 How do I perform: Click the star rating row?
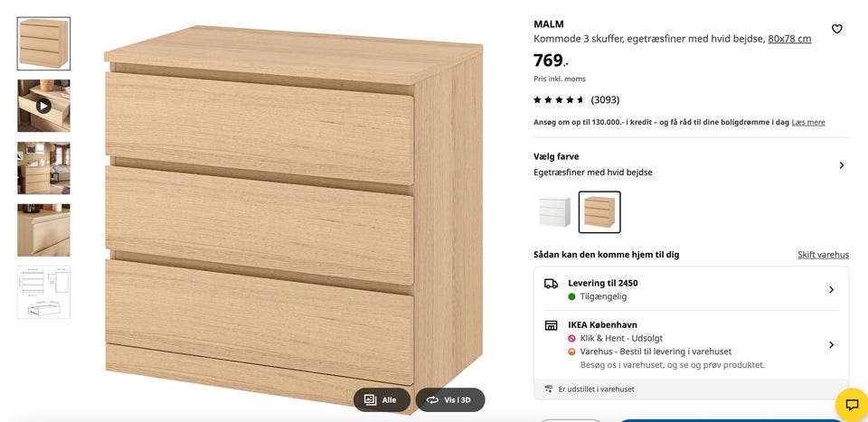pos(576,100)
